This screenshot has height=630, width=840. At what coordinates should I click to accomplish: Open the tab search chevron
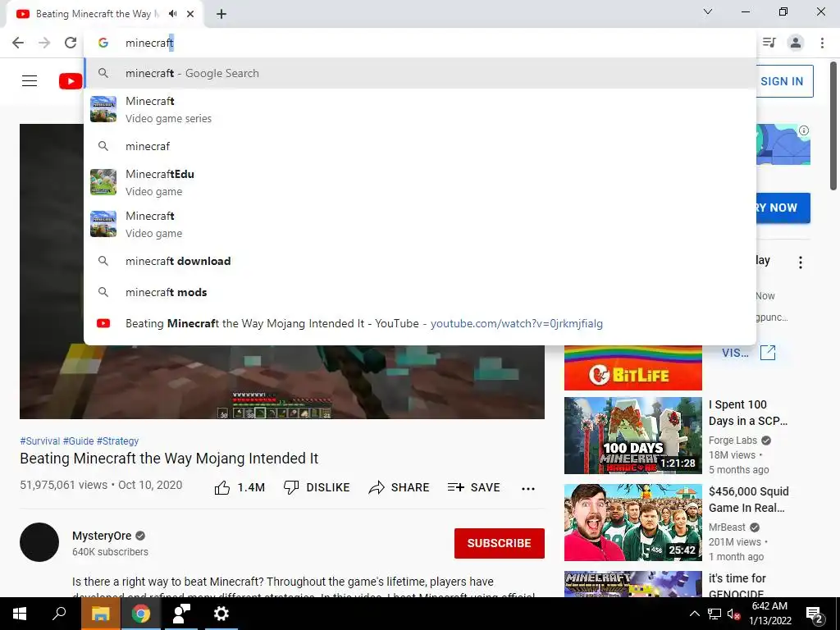[708, 11]
